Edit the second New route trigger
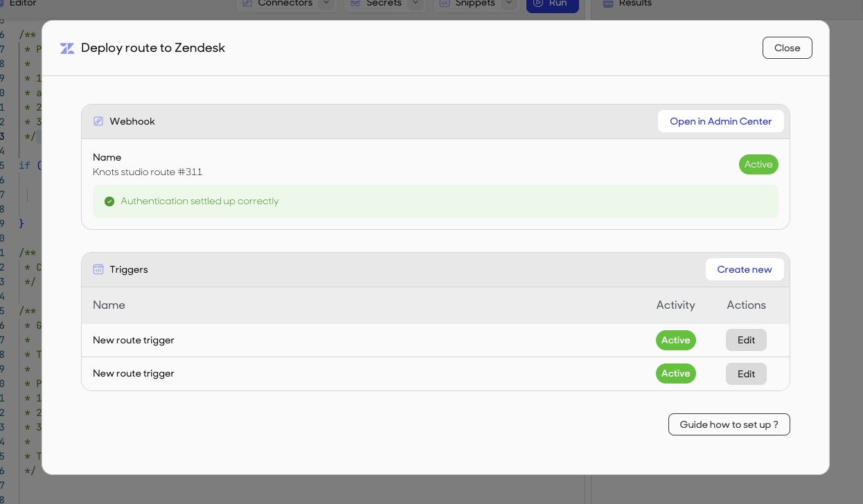The width and height of the screenshot is (863, 504). [746, 374]
